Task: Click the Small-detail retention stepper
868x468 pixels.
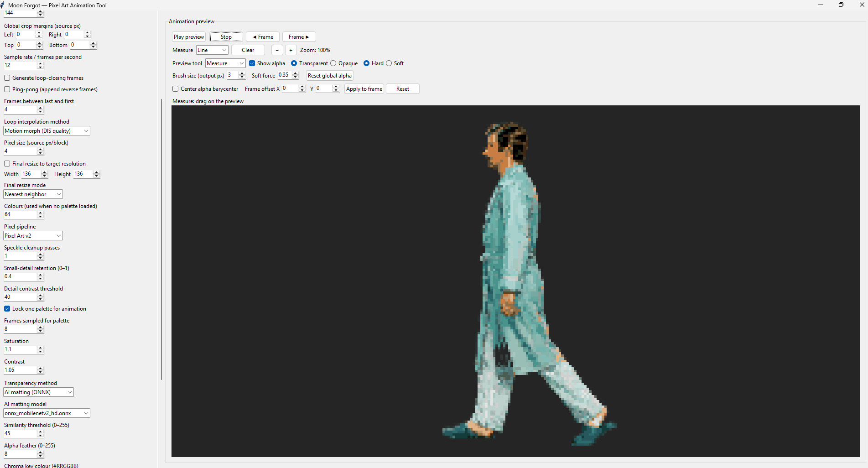Action: 40,277
